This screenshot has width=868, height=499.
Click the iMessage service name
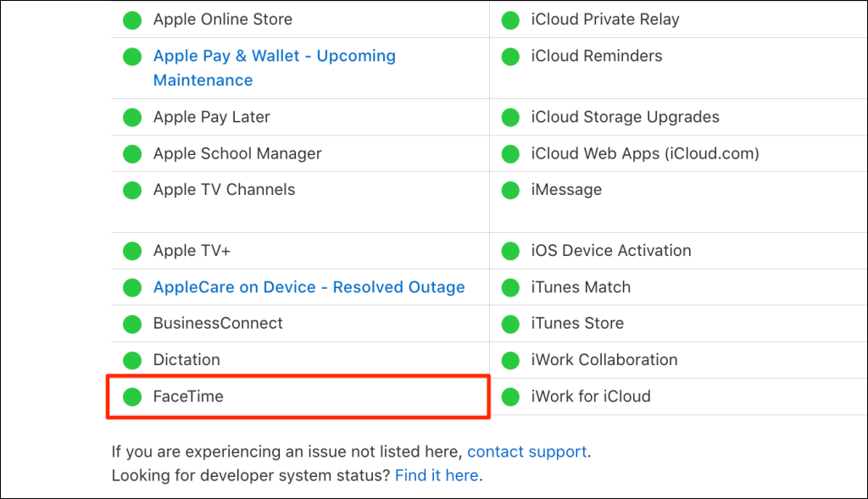pos(566,190)
